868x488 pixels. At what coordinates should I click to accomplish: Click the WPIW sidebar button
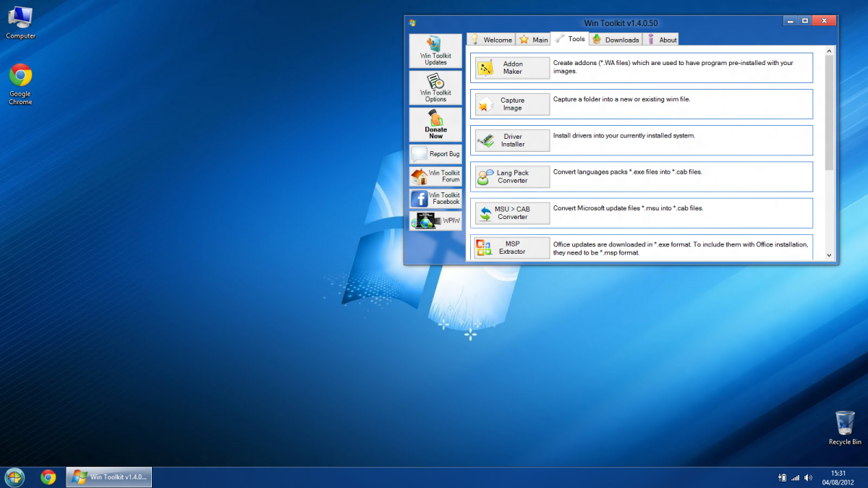coord(435,221)
